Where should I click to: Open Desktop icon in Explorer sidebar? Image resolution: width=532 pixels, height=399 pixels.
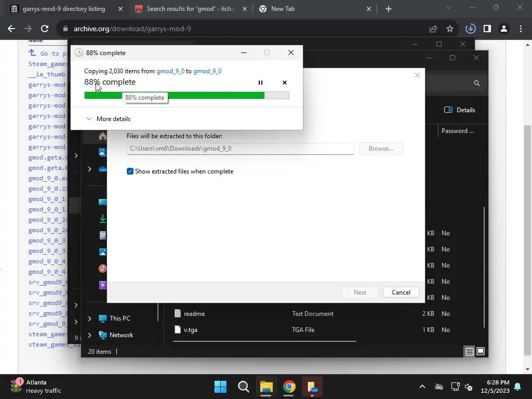pyautogui.click(x=102, y=202)
